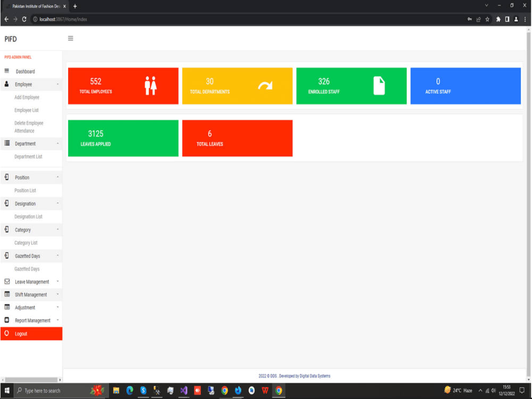The height and width of the screenshot is (399, 532).
Task: Open Visual Studio from the taskbar
Action: pyautogui.click(x=184, y=390)
